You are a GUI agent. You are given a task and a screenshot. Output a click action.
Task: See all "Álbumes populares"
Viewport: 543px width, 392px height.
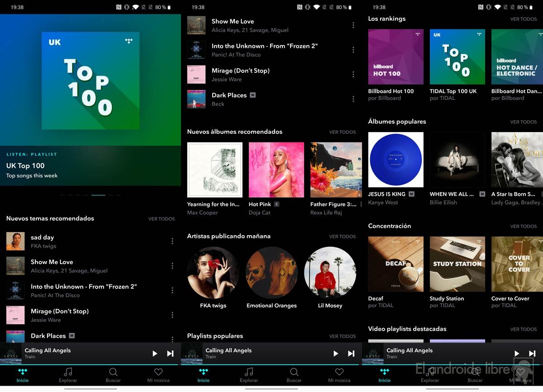[524, 122]
